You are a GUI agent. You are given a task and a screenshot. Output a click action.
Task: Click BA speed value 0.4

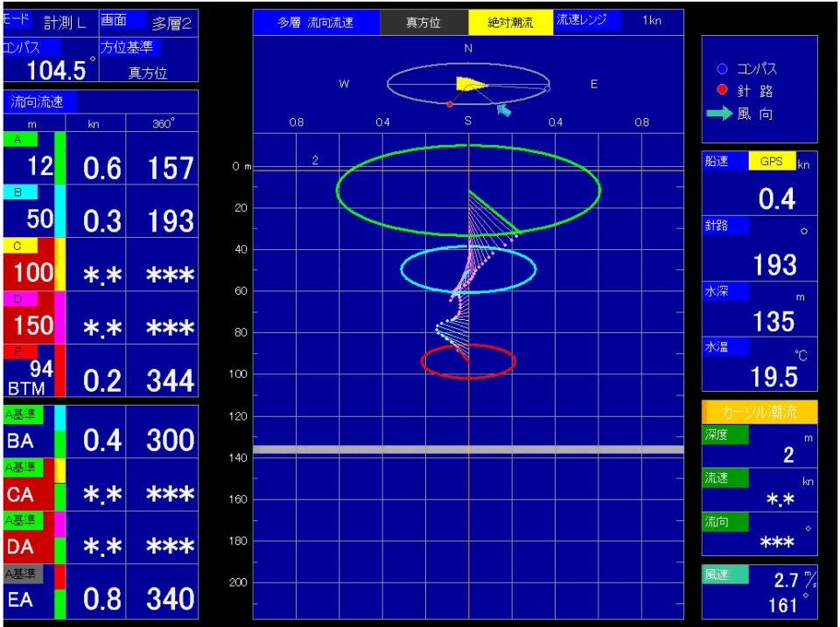pos(101,440)
